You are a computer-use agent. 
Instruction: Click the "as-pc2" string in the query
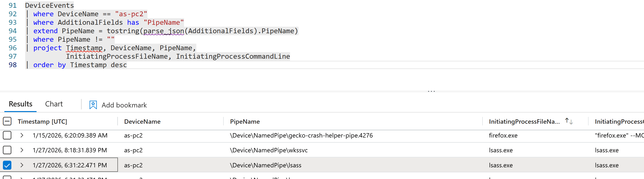point(131,14)
